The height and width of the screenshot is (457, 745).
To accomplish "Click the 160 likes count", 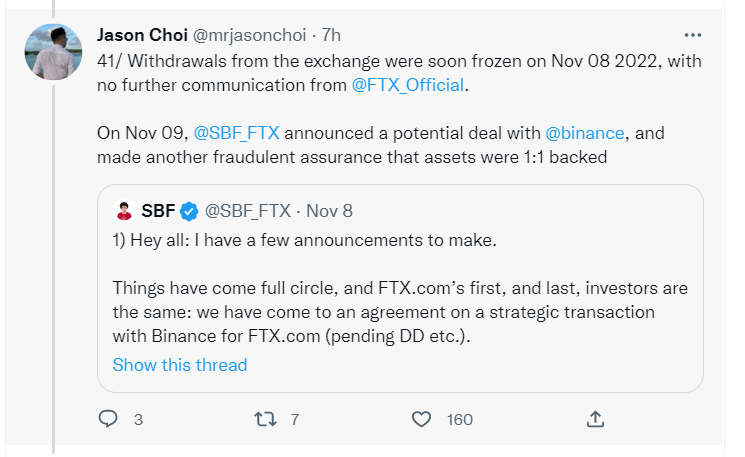I will click(x=459, y=420).
